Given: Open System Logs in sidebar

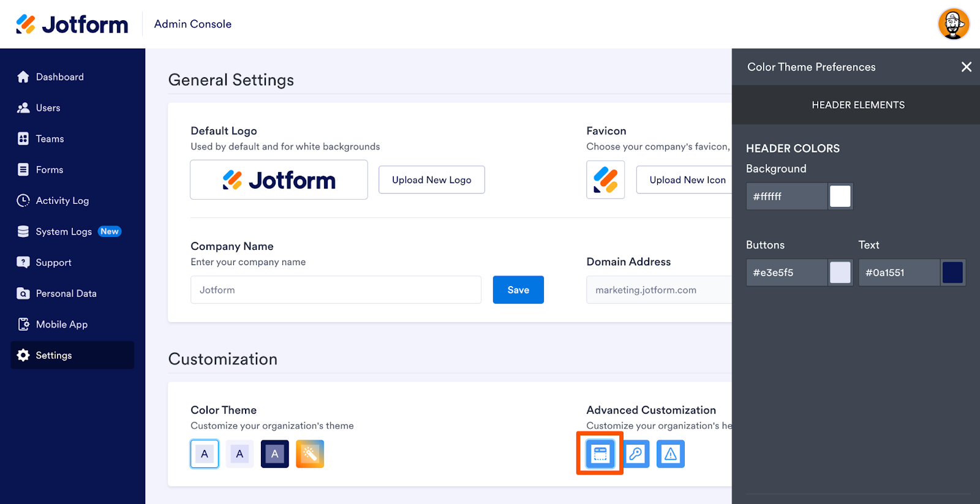Looking at the screenshot, I should coord(64,231).
